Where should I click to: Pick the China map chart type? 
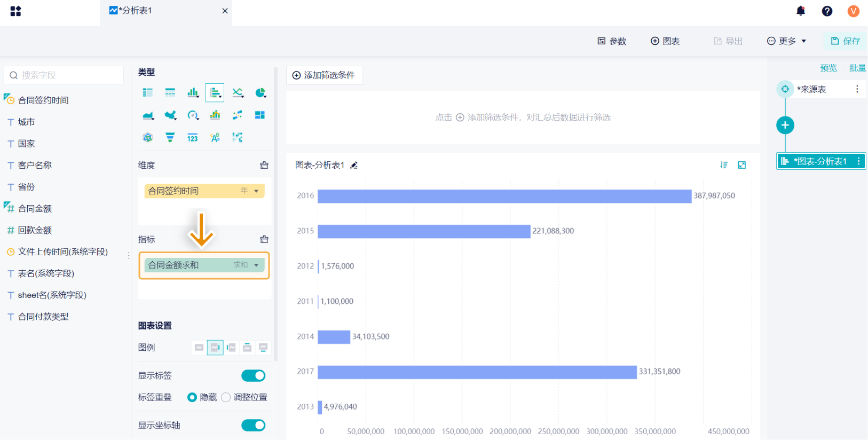[170, 115]
